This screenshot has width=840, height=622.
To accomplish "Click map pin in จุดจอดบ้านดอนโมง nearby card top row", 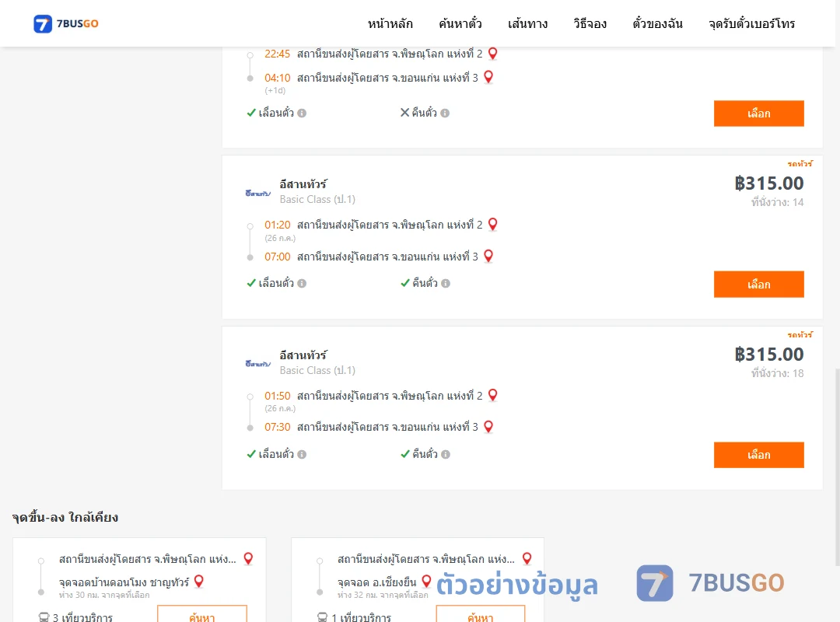I will [x=249, y=559].
